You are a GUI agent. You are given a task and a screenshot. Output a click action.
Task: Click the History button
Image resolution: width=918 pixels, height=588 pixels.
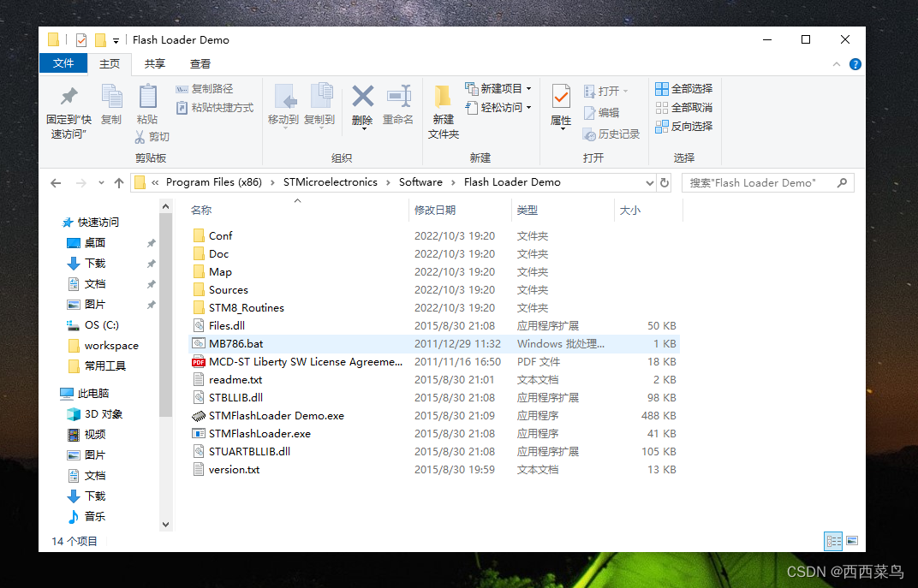click(x=611, y=134)
